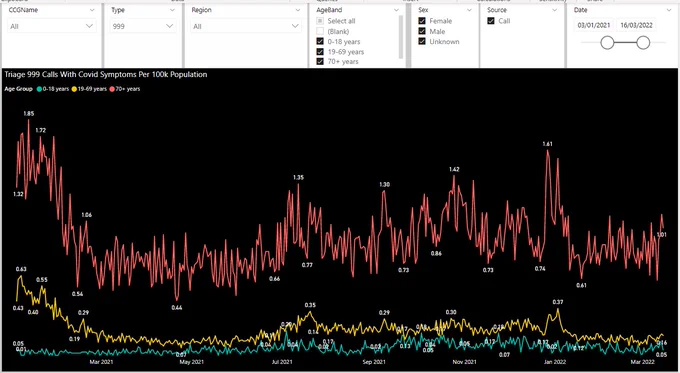Check the (Blank) AgeBand checkbox
The width and height of the screenshot is (680, 373).
pos(320,31)
